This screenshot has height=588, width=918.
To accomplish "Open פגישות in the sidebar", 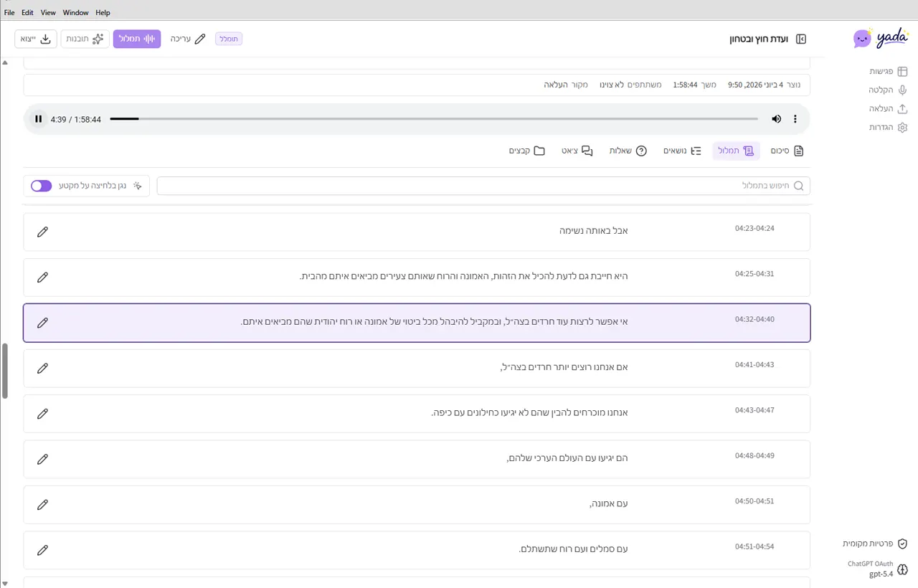I will pyautogui.click(x=889, y=71).
